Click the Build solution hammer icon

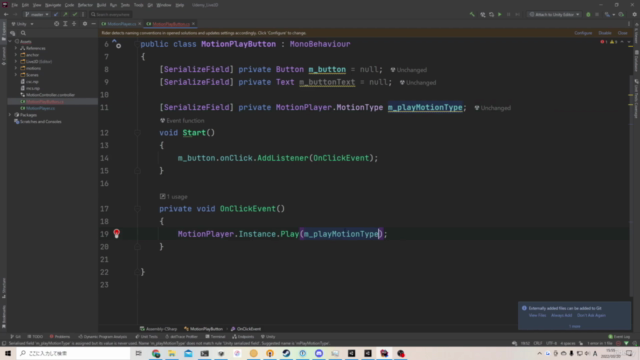click(x=472, y=14)
